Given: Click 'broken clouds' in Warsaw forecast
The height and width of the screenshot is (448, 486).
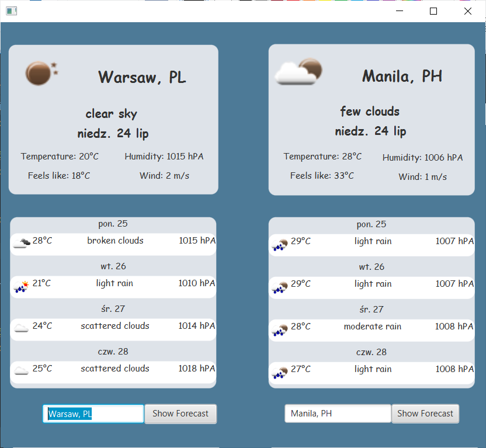Looking at the screenshot, I should point(115,241).
